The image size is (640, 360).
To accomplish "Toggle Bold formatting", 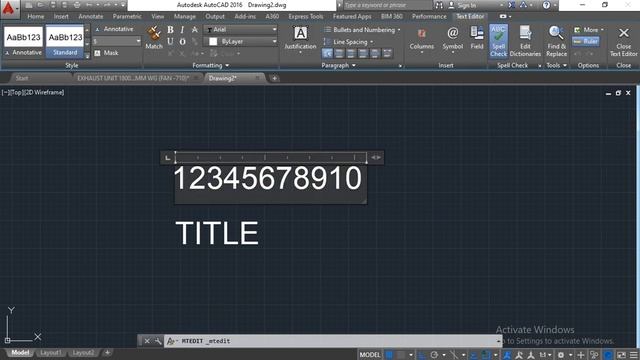I will 170,29.
